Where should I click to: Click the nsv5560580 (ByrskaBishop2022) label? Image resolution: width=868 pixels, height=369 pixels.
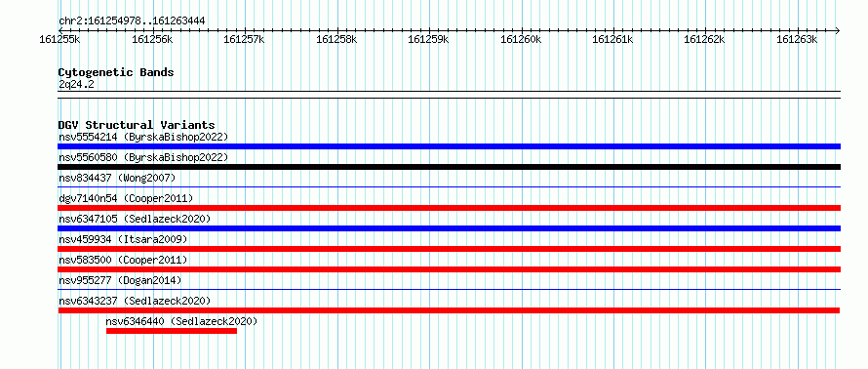[143, 157]
